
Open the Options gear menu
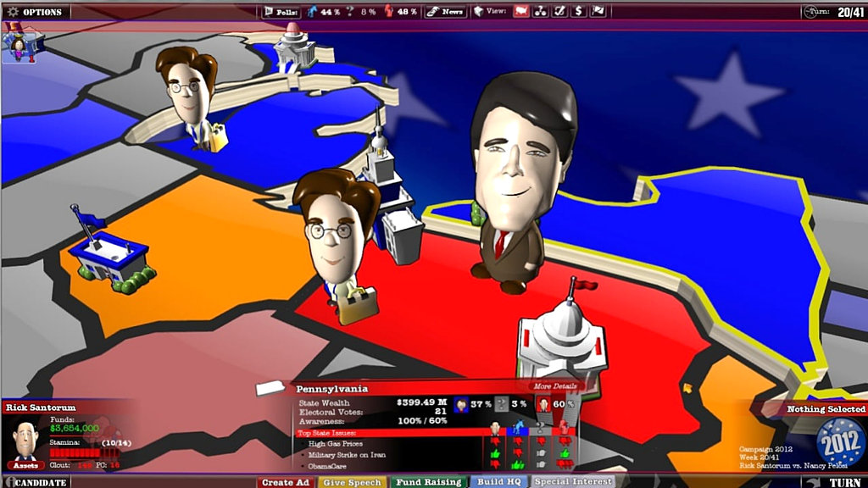[x=34, y=12]
